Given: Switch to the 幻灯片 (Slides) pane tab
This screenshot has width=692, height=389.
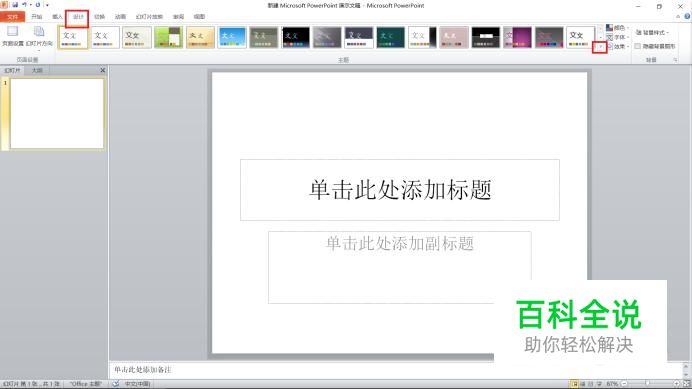Looking at the screenshot, I should 12,70.
